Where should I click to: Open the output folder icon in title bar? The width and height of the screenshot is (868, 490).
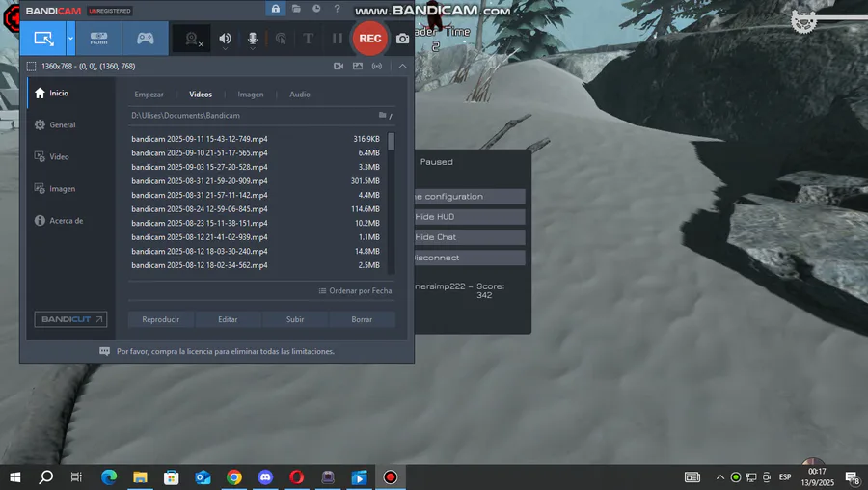coord(296,9)
